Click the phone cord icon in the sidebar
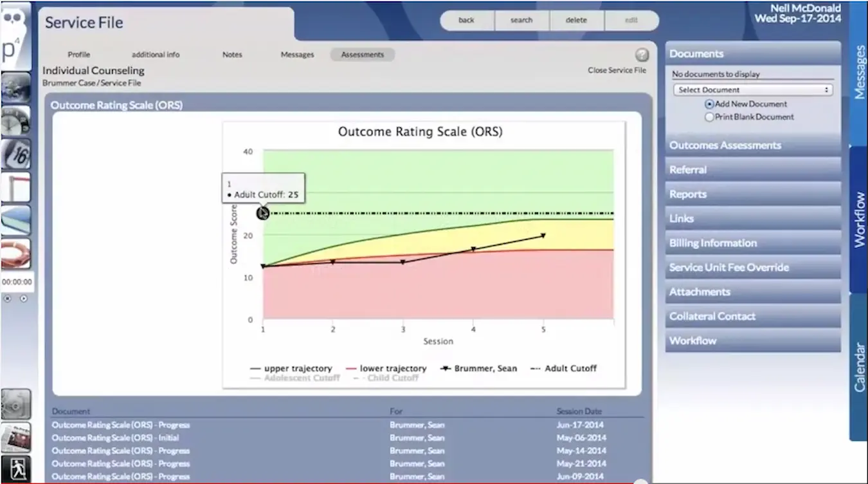The width and height of the screenshot is (868, 484). point(16,252)
